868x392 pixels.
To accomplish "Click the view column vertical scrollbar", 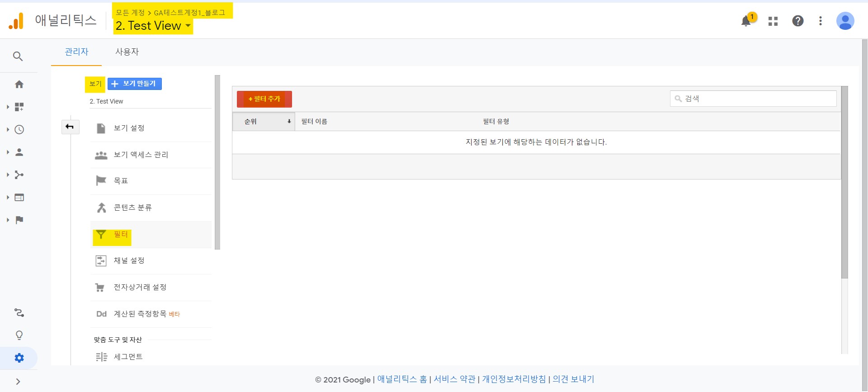I will (217, 162).
